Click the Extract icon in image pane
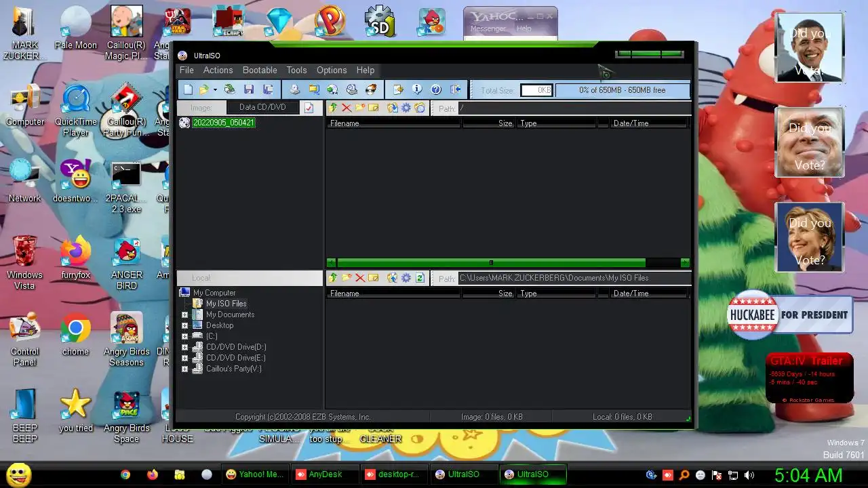 pos(392,108)
